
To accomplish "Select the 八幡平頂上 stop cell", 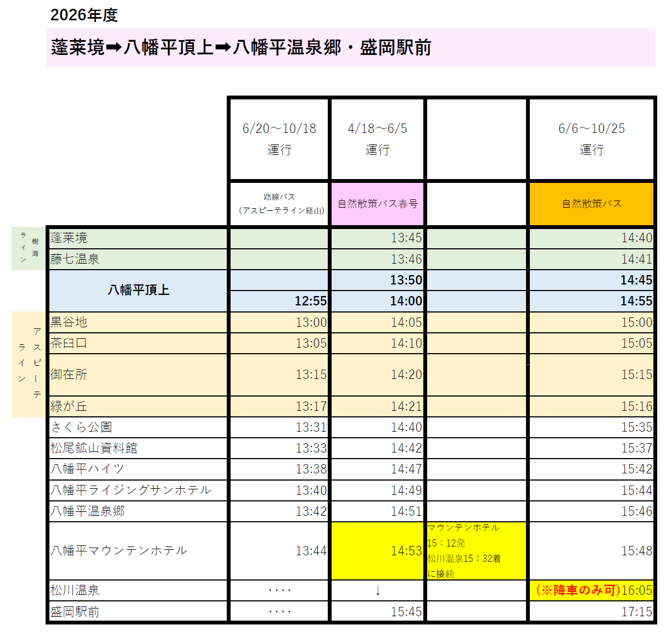I will tap(138, 290).
